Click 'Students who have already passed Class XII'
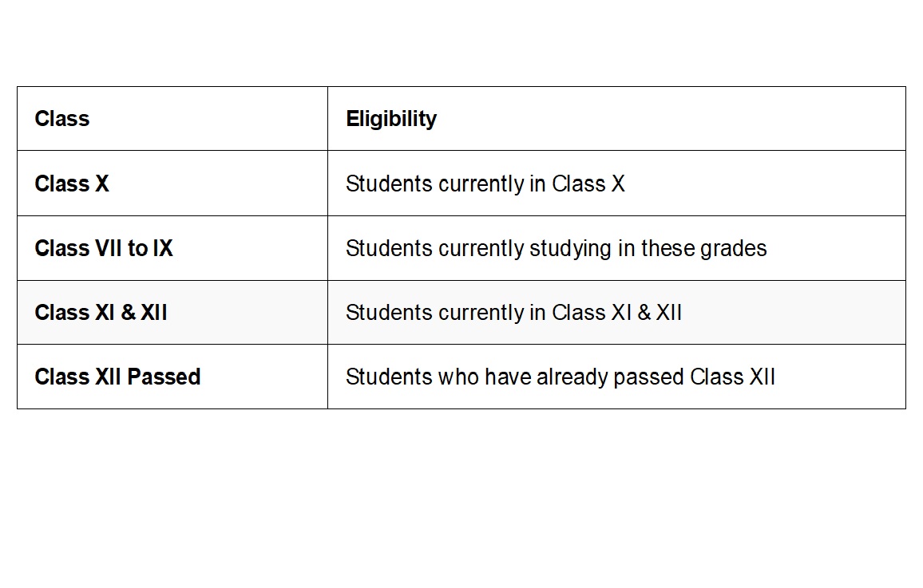923x588 pixels. (x=561, y=377)
